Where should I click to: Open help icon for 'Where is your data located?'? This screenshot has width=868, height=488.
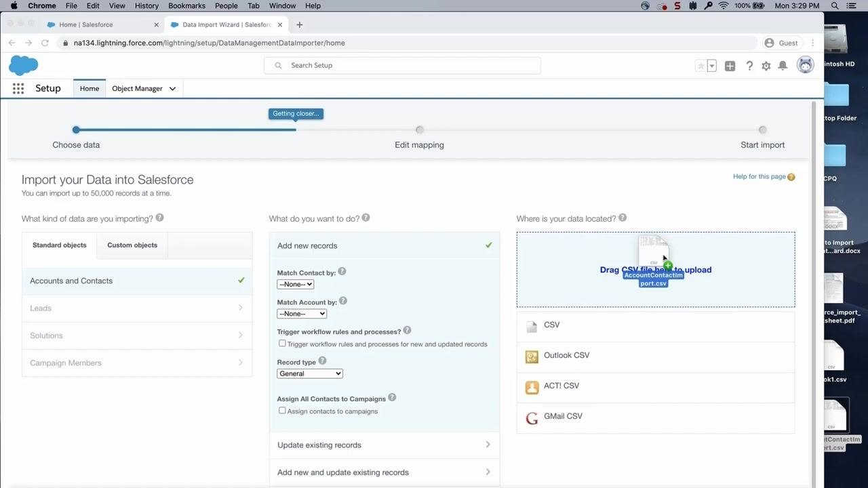(x=623, y=218)
